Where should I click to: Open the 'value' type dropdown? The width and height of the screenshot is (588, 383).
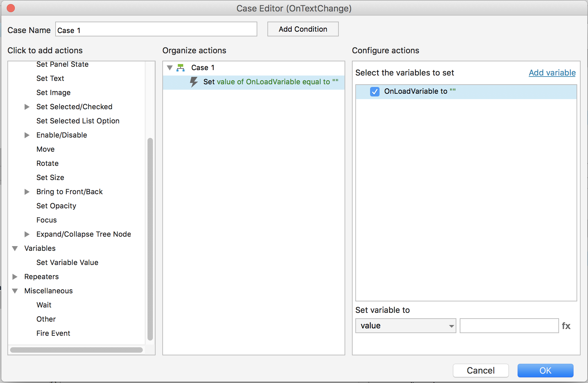point(405,326)
